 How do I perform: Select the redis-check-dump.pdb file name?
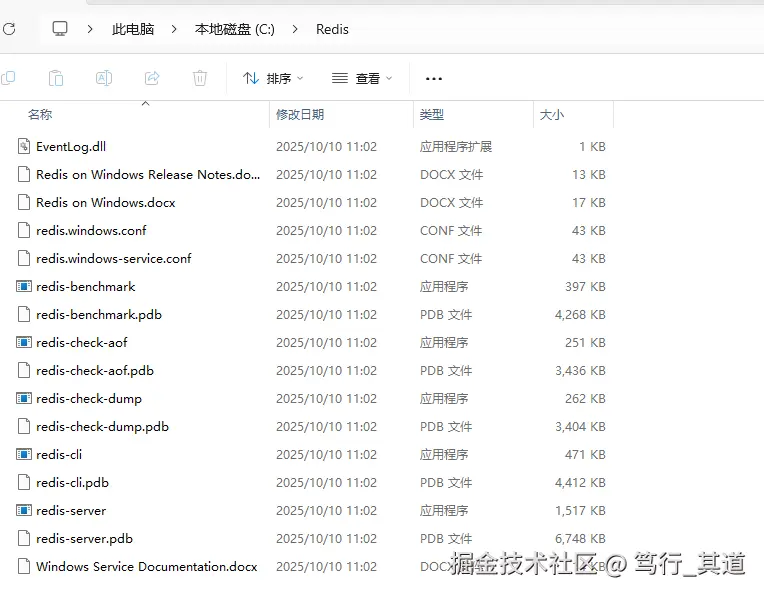[102, 427]
